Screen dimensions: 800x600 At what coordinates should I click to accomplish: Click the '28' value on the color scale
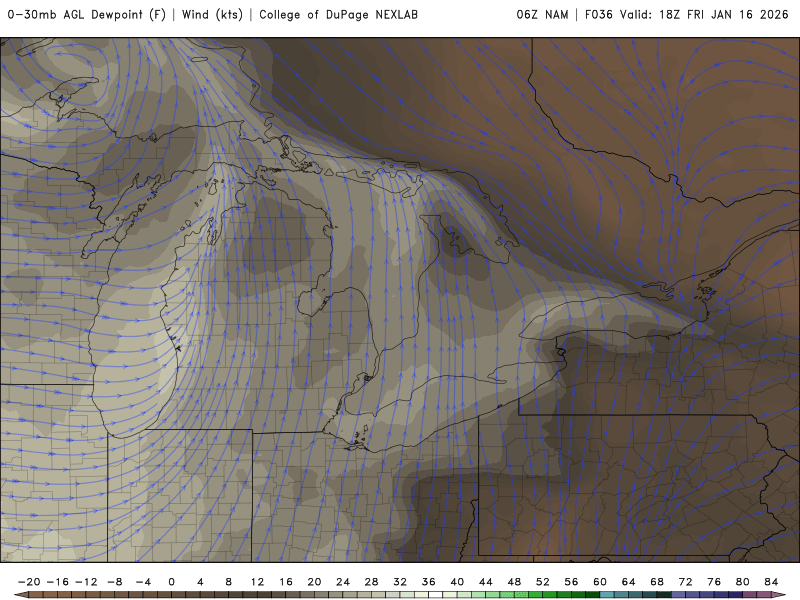(371, 582)
